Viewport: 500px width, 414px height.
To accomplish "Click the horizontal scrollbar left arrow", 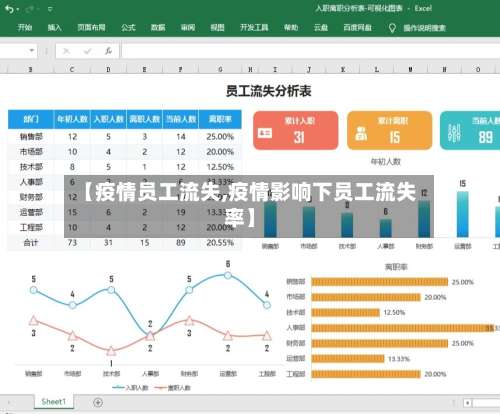I will pos(468,403).
